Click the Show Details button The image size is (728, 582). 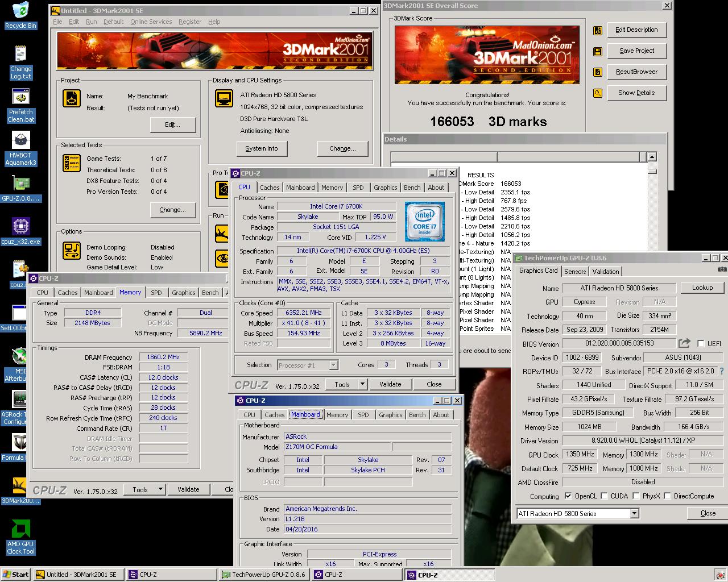tap(636, 93)
